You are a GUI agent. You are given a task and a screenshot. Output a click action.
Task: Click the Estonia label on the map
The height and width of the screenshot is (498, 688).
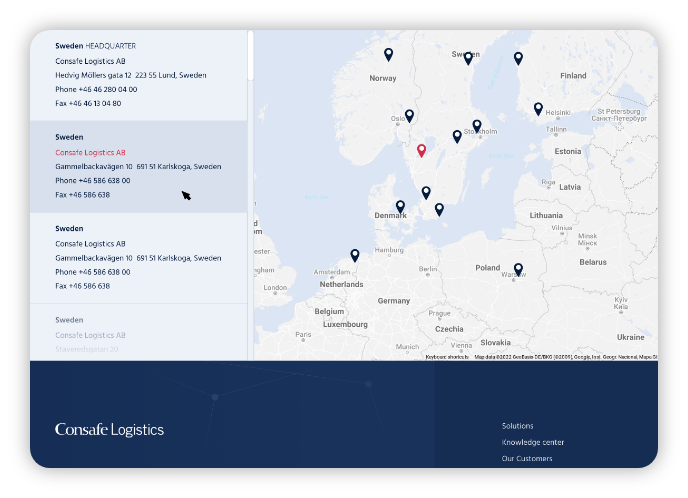pos(568,151)
